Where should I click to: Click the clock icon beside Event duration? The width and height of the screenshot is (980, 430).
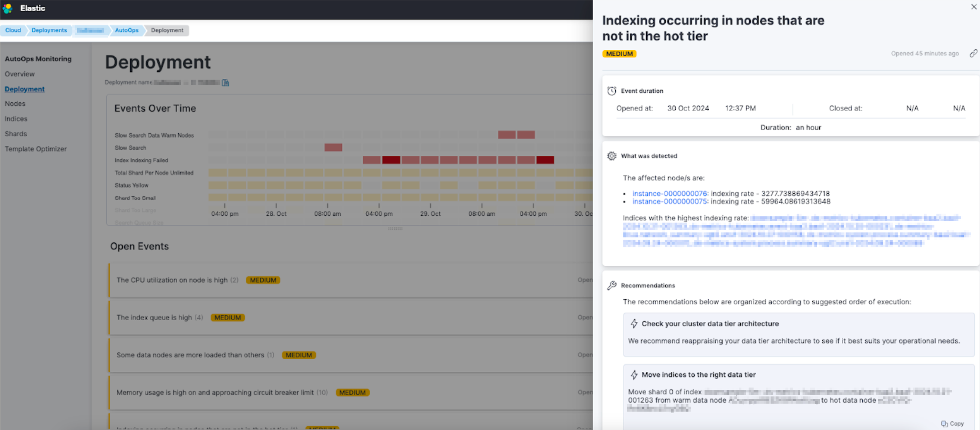click(611, 91)
